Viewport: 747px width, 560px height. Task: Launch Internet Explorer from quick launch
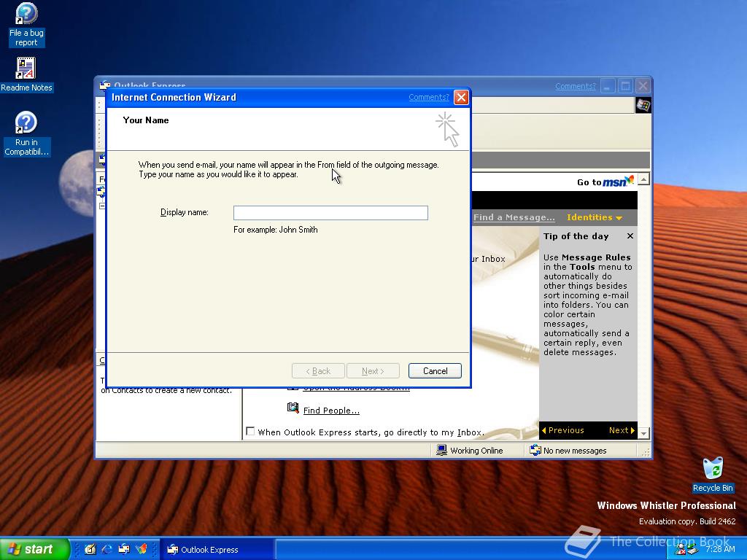(x=107, y=549)
